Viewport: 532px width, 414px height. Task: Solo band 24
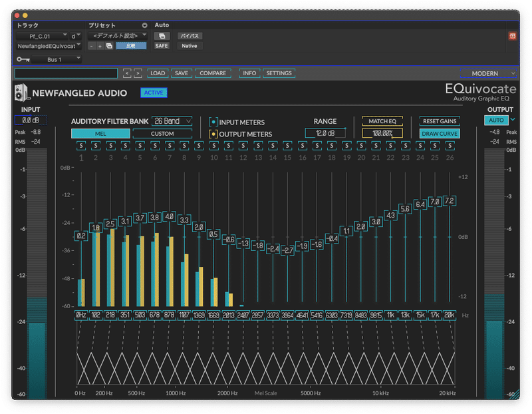pos(420,146)
